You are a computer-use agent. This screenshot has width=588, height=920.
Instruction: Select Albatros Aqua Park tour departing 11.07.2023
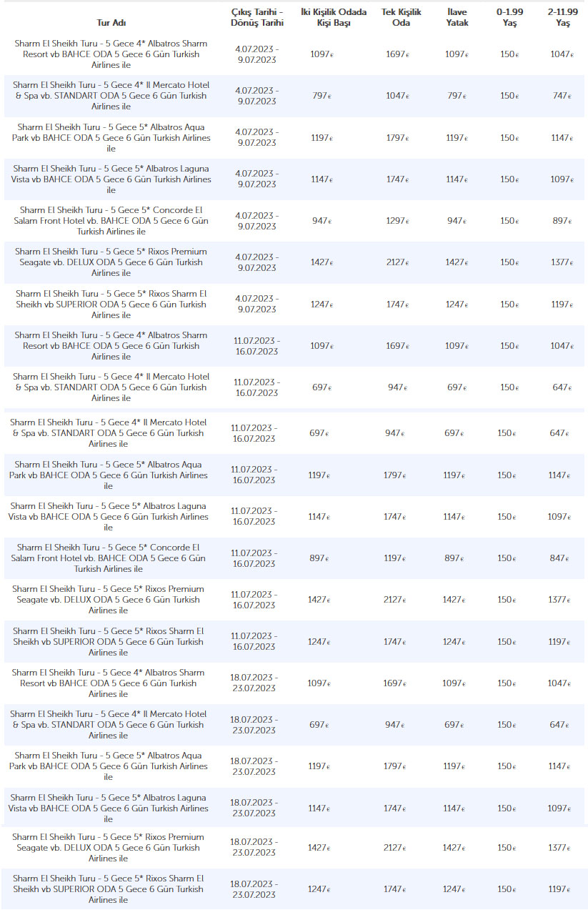(111, 475)
